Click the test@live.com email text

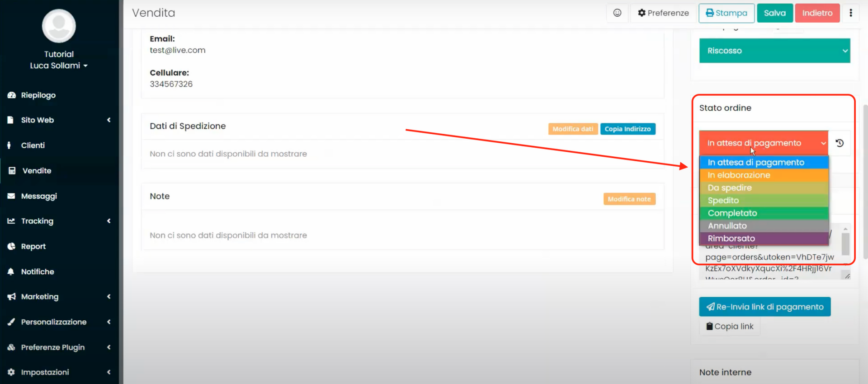point(177,50)
